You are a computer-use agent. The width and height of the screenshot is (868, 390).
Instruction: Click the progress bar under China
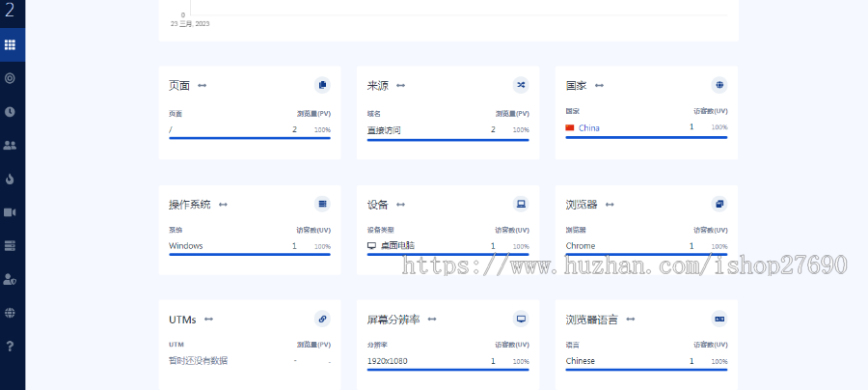point(646,137)
